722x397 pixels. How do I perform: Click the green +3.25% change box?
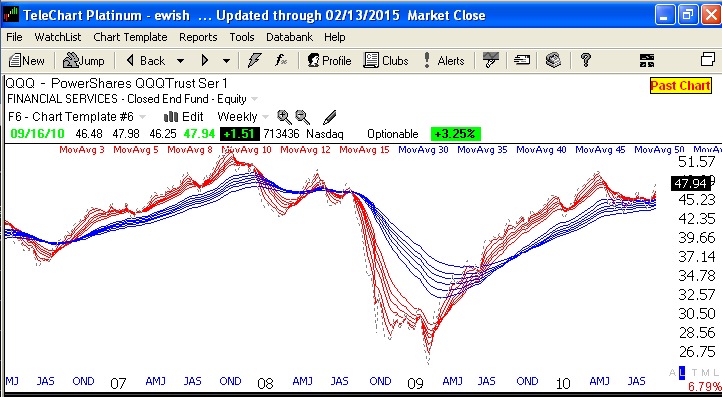456,134
